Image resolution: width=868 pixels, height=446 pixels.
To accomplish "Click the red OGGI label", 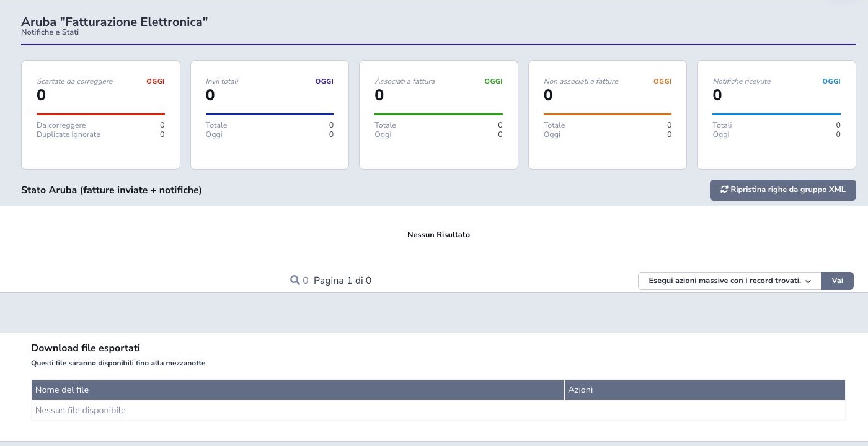I will pyautogui.click(x=156, y=81).
